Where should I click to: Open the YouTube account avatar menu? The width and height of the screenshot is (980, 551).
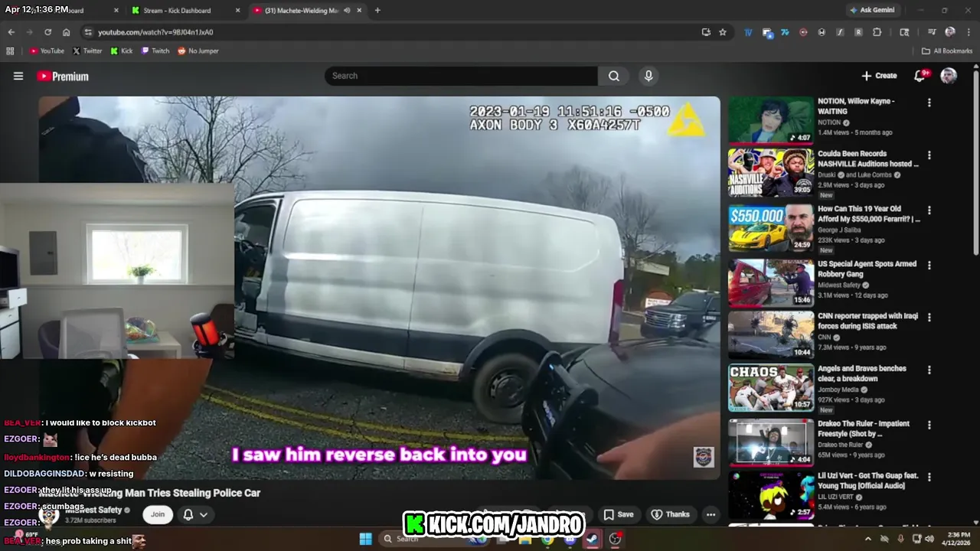click(949, 76)
